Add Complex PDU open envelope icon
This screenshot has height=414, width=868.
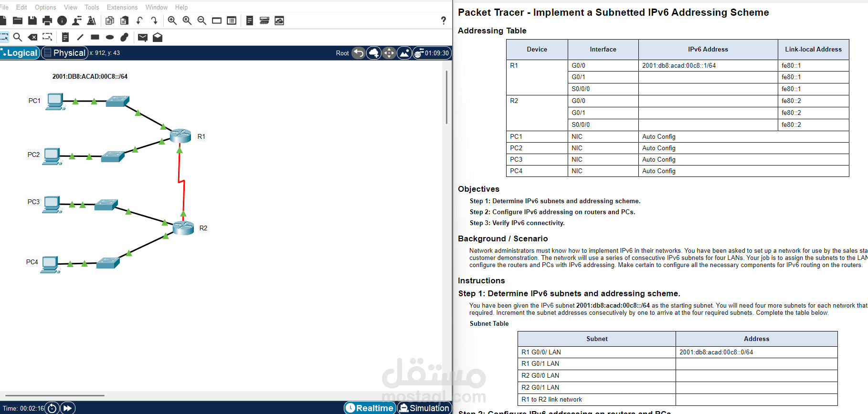click(x=158, y=37)
